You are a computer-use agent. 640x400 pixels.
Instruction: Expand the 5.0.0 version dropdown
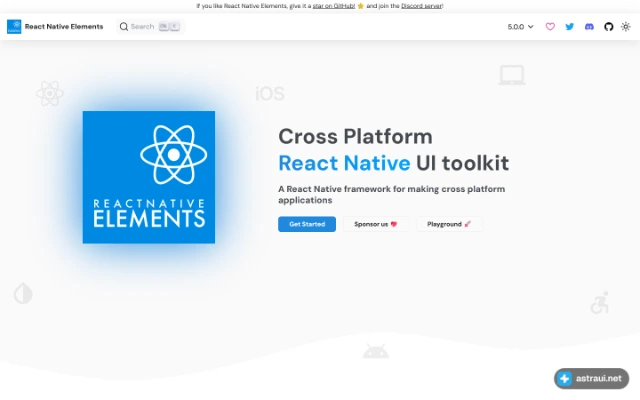[x=520, y=27]
